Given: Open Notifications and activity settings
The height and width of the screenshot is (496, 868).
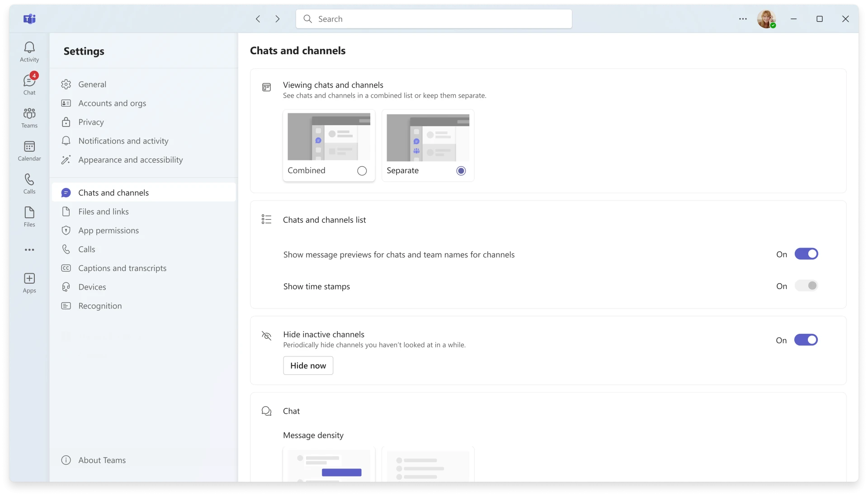Looking at the screenshot, I should point(123,140).
